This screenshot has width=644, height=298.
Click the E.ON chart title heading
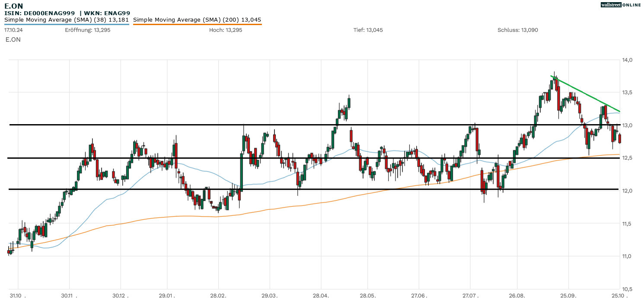14,6
